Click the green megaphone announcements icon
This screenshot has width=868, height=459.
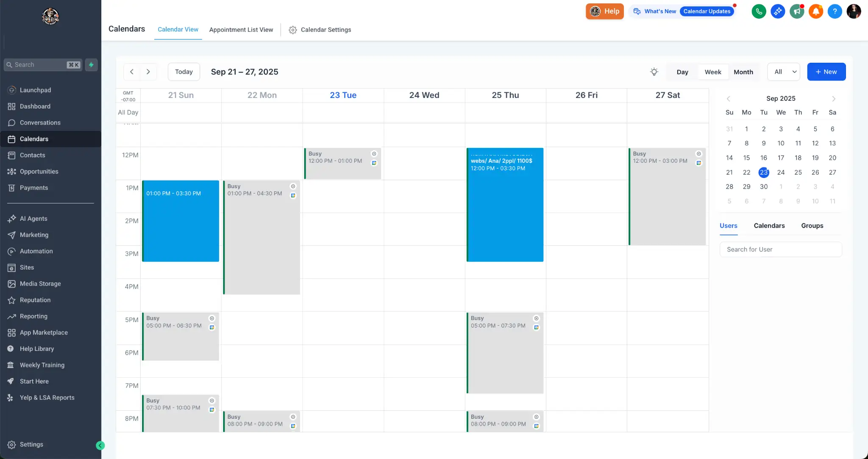(x=797, y=11)
